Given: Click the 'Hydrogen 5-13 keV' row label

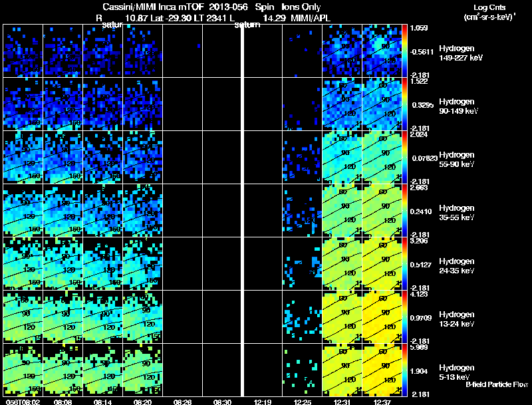Looking at the screenshot, I should click(x=457, y=372).
